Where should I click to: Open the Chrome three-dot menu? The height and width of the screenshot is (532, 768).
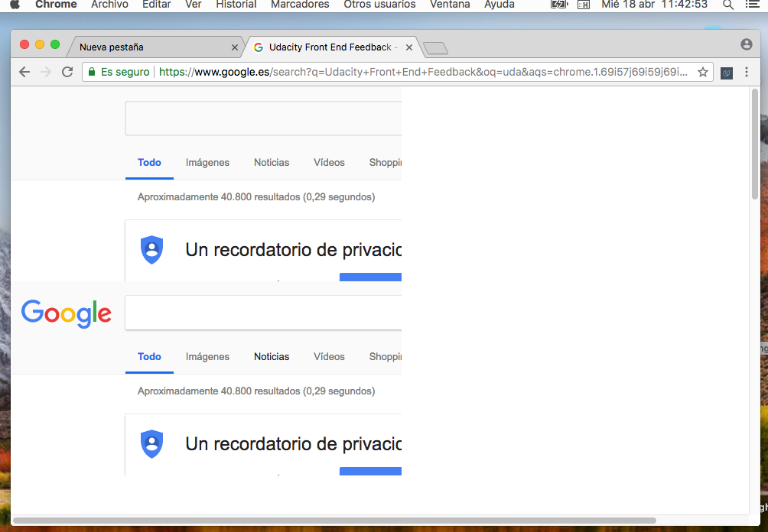tap(747, 72)
